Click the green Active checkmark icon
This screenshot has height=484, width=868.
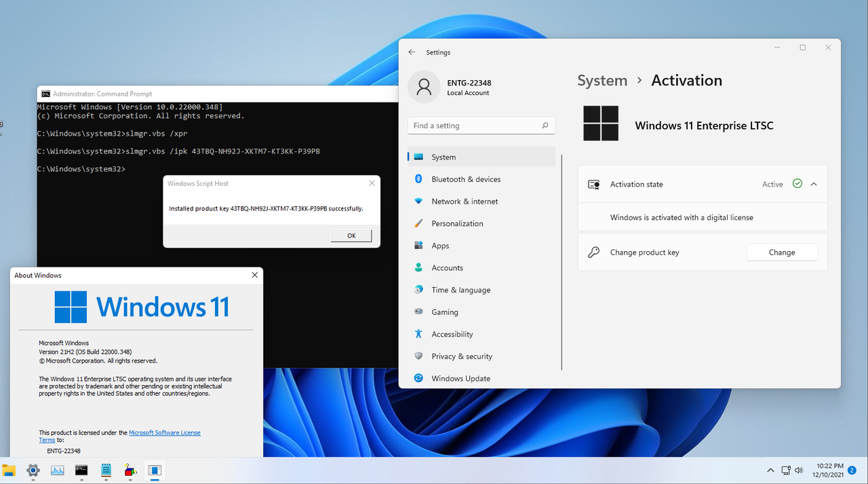pyautogui.click(x=797, y=184)
